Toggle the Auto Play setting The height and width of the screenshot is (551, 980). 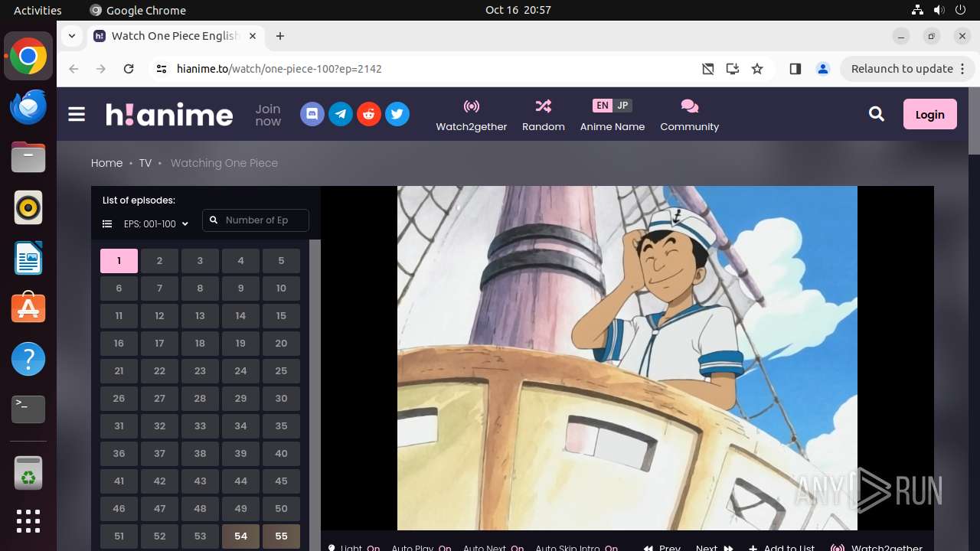pyautogui.click(x=421, y=548)
